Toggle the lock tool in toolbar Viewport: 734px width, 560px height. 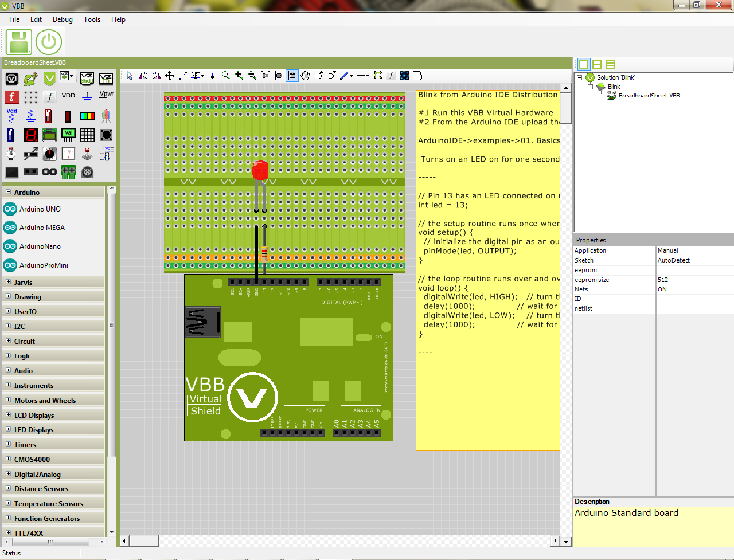tap(292, 76)
